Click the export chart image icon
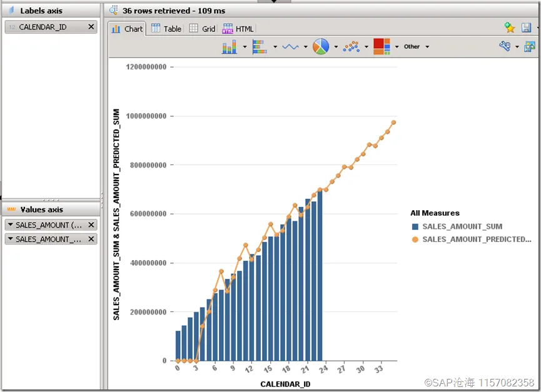This screenshot has height=392, width=541. coord(530,46)
